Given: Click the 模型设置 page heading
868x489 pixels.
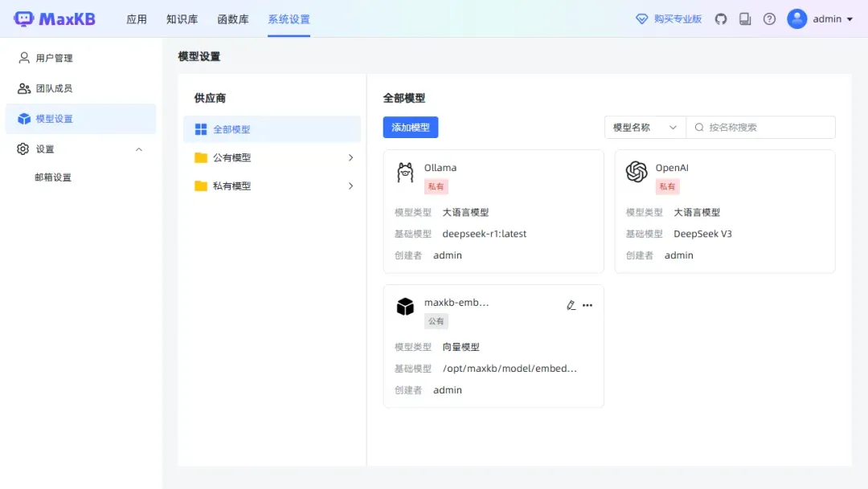Looking at the screenshot, I should click(199, 56).
